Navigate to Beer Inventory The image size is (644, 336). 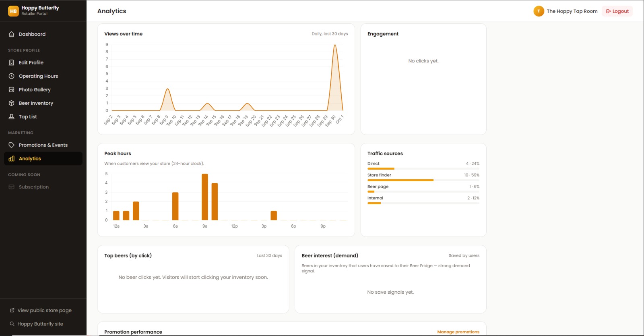[43, 103]
